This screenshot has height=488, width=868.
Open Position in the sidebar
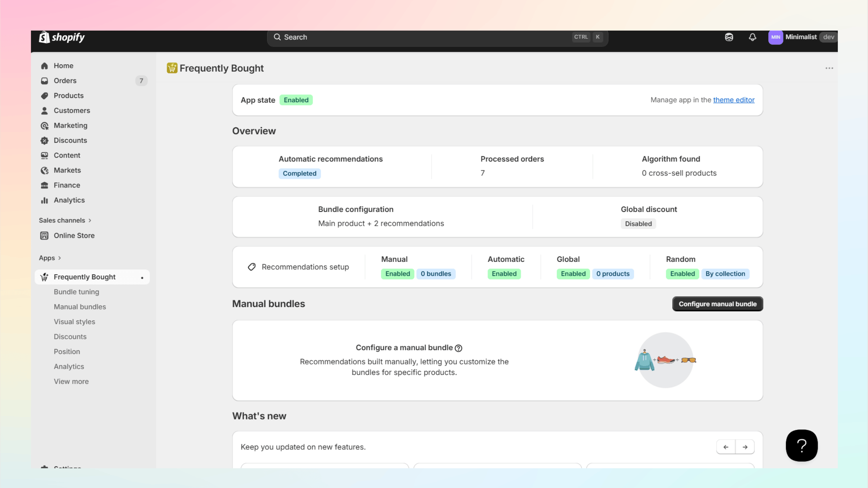click(x=67, y=352)
